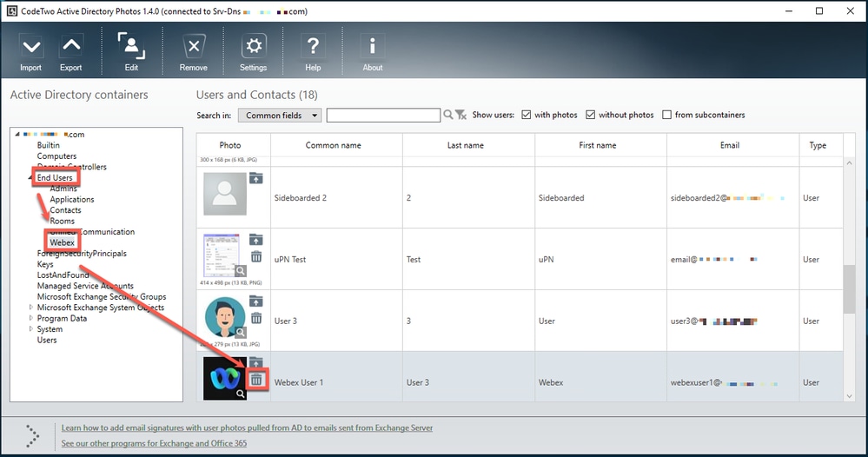
Task: Click the search magnifier icon beside the search box
Action: [x=447, y=115]
